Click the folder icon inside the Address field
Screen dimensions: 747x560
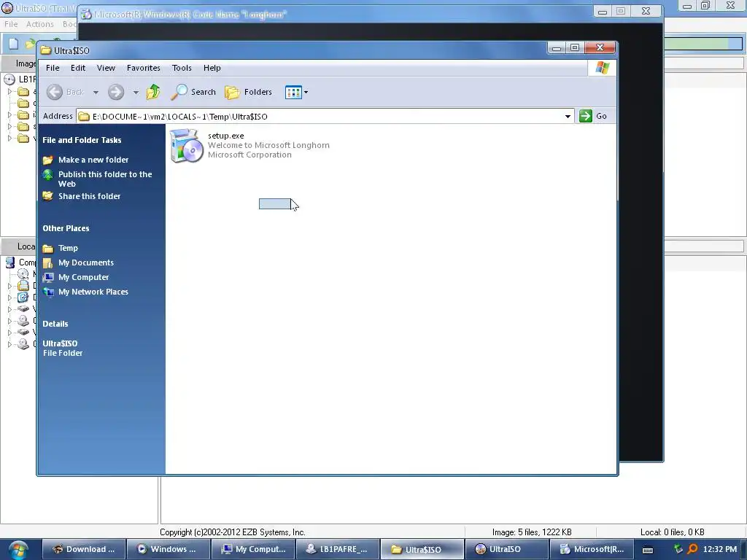pyautogui.click(x=84, y=117)
